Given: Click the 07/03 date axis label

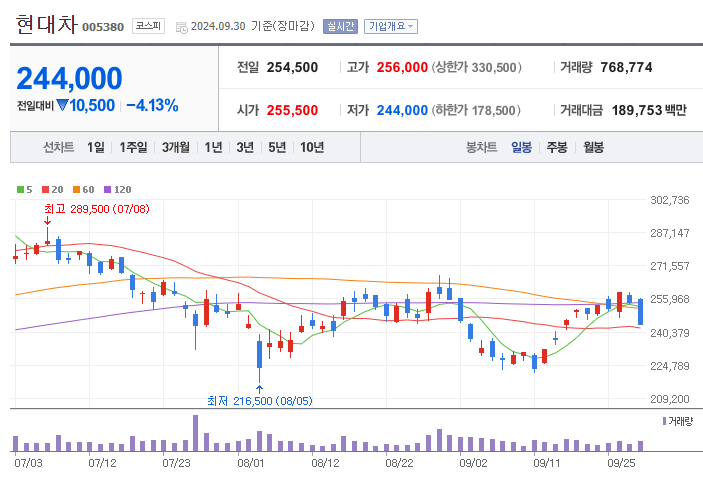Looking at the screenshot, I should pos(28,463).
